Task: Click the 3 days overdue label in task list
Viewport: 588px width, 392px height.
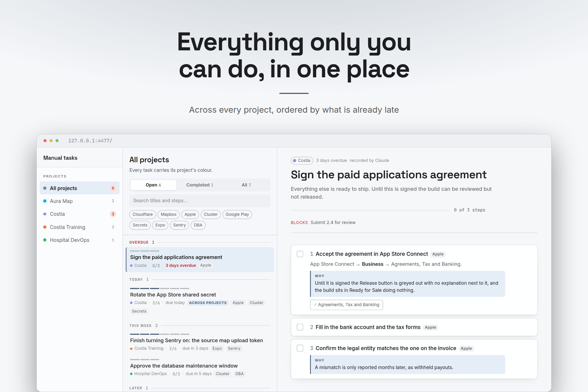Action: [181, 265]
